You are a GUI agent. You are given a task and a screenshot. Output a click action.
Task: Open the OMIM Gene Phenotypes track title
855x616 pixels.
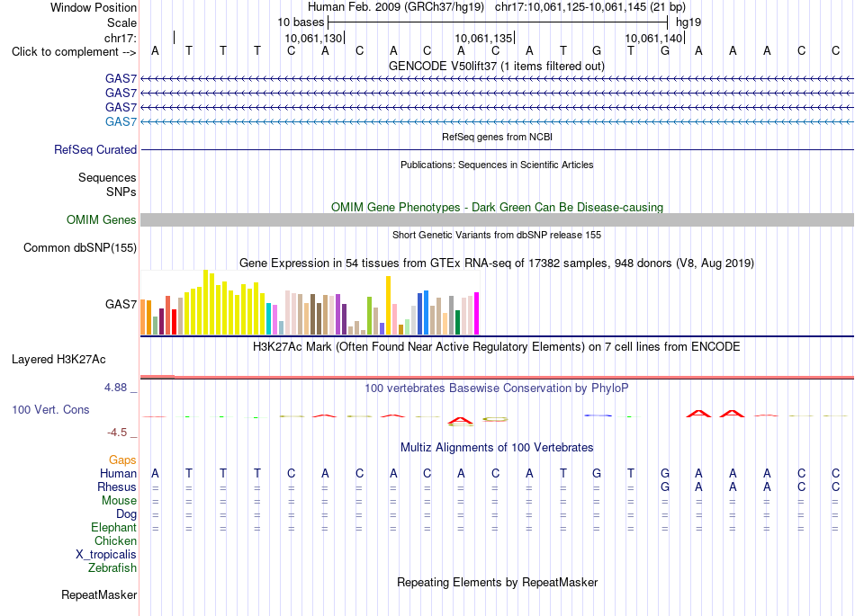497,207
